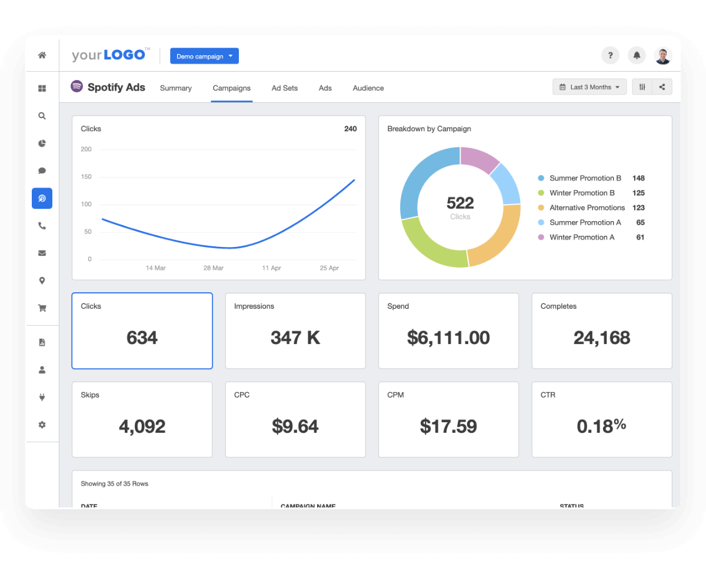Click the Summer Promotion A legend label
706x588 pixels.
click(585, 222)
